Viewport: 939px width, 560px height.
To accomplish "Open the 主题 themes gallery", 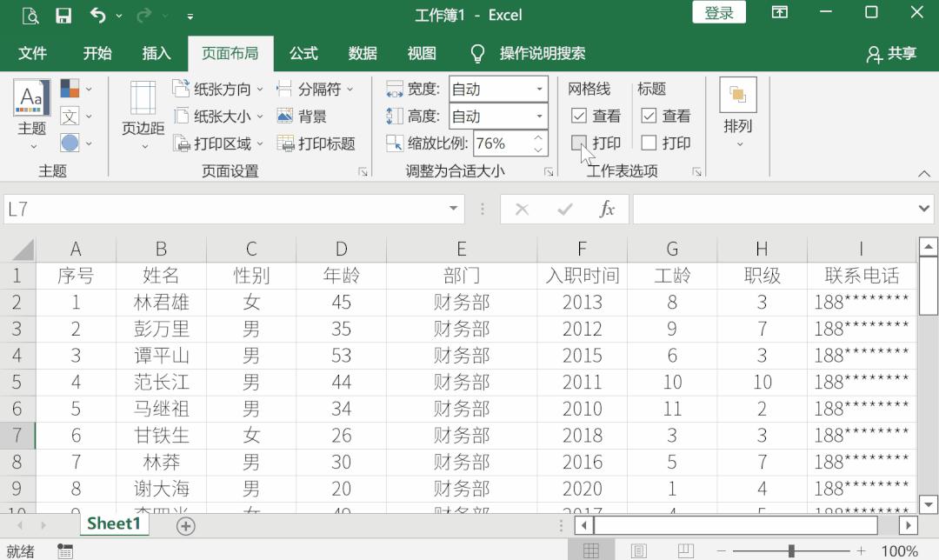I will [x=32, y=114].
